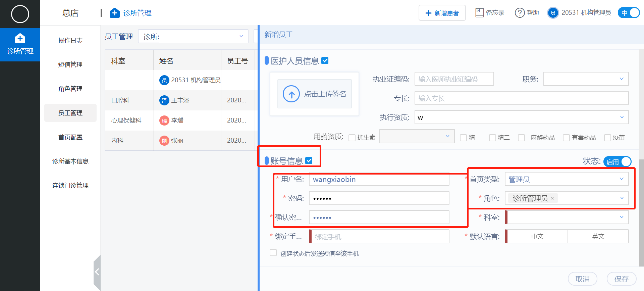This screenshot has height=291, width=644.
Task: Open the 职务 dropdown
Action: point(586,79)
